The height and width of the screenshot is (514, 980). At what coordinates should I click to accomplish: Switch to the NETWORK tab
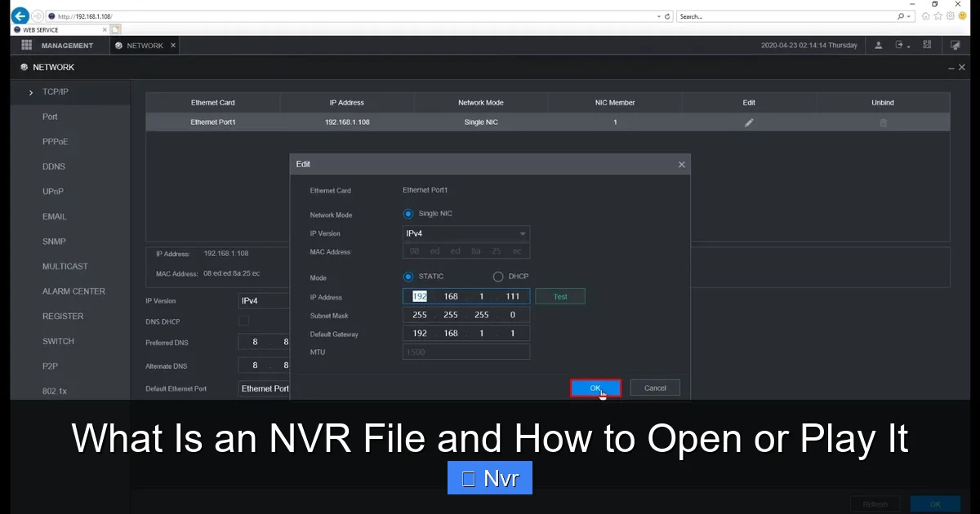click(144, 45)
